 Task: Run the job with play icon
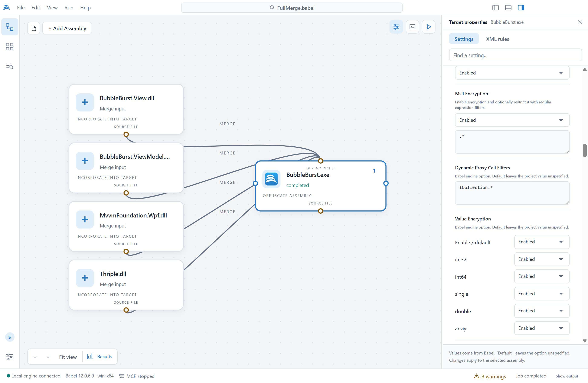click(x=429, y=27)
